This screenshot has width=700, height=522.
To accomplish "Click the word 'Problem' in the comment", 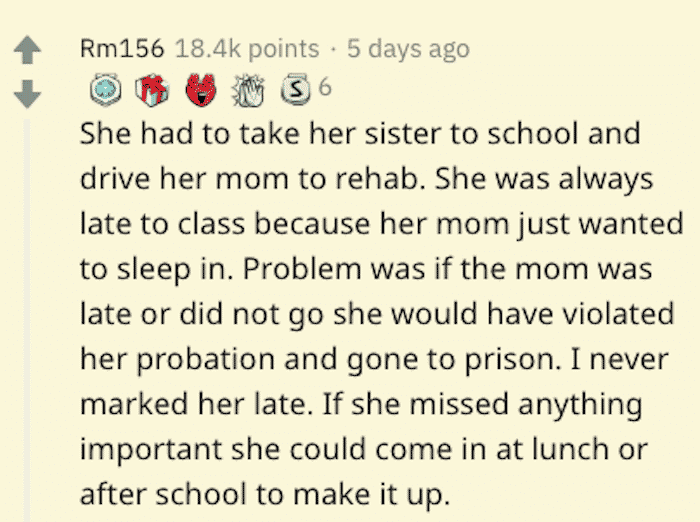I will [x=302, y=269].
